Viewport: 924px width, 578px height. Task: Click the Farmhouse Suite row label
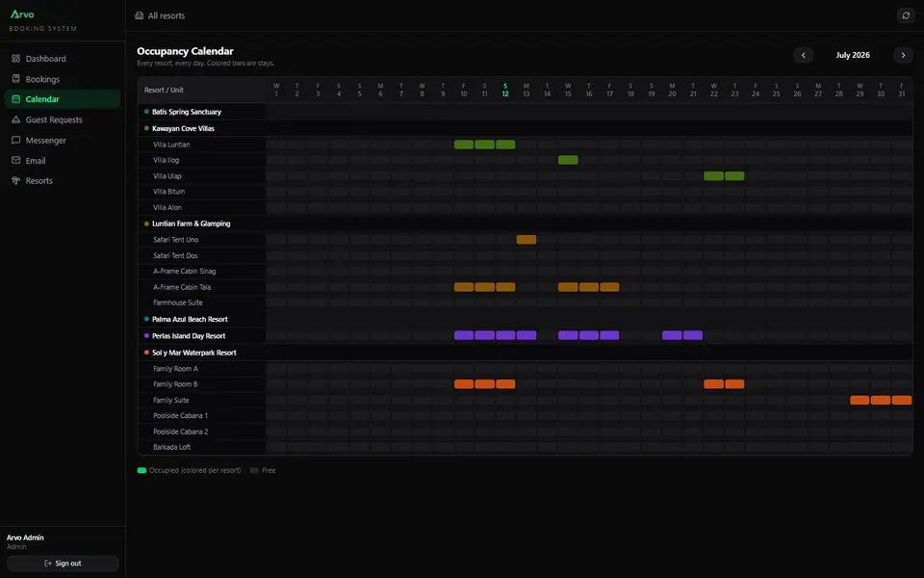[x=178, y=302]
